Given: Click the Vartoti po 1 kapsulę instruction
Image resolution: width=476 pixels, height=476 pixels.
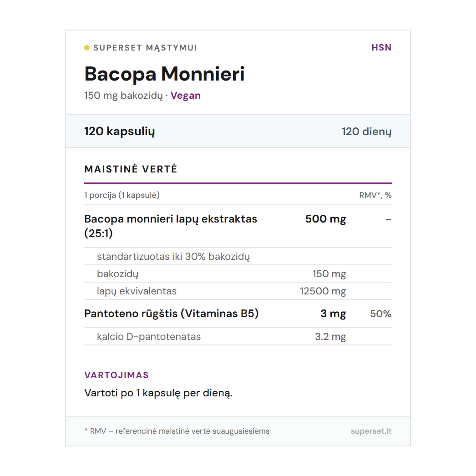Looking at the screenshot, I should tap(158, 393).
